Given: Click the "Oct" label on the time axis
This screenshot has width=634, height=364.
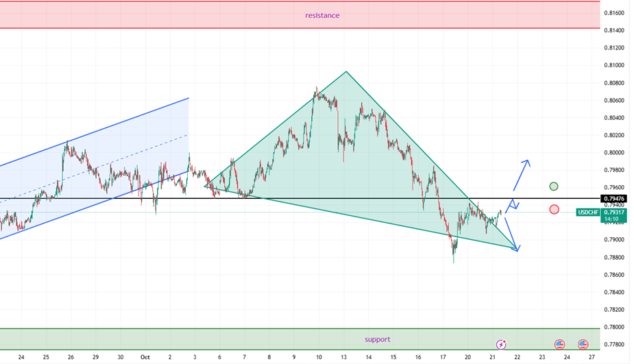Looking at the screenshot, I should point(145,357).
